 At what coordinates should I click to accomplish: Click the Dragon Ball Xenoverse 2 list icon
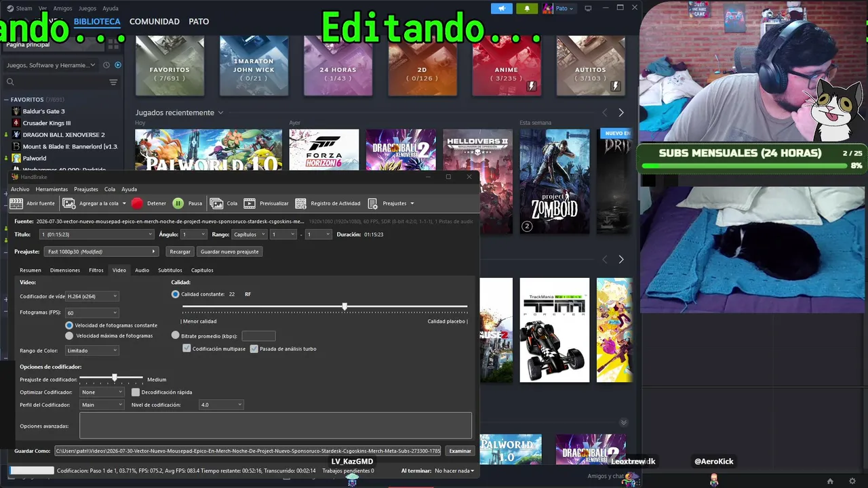[x=16, y=135]
